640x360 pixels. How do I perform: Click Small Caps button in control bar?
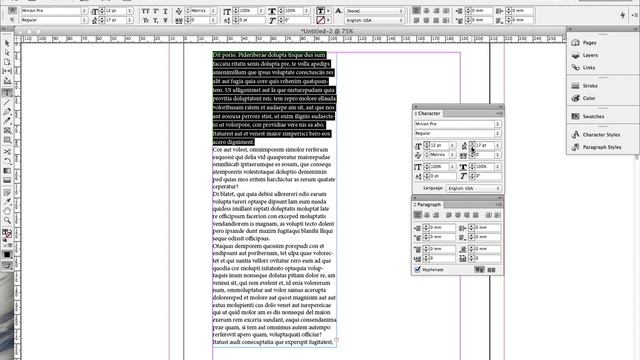click(146, 20)
